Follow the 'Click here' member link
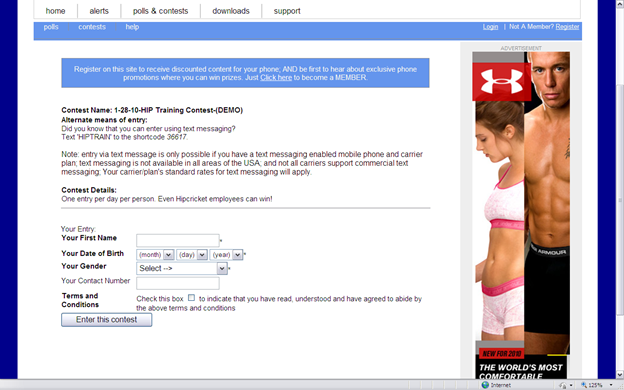The image size is (624, 390). pos(276,78)
